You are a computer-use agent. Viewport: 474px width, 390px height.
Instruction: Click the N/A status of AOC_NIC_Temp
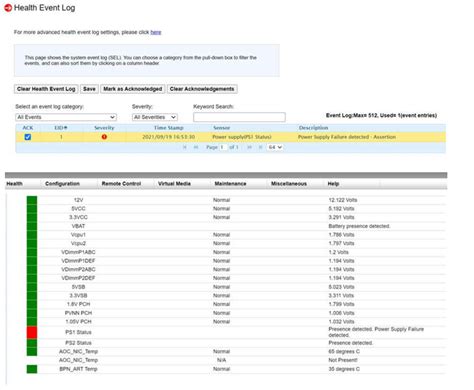click(222, 360)
